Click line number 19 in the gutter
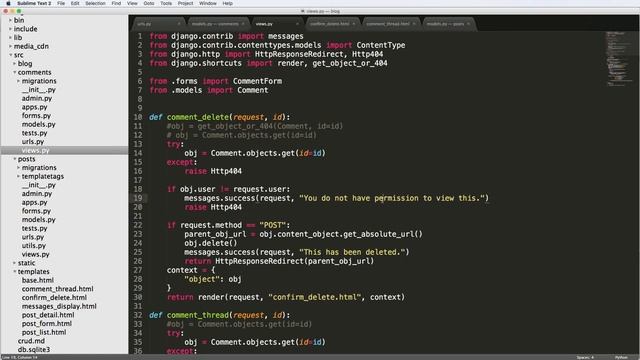Viewport: 640px width, 360px height. point(138,198)
